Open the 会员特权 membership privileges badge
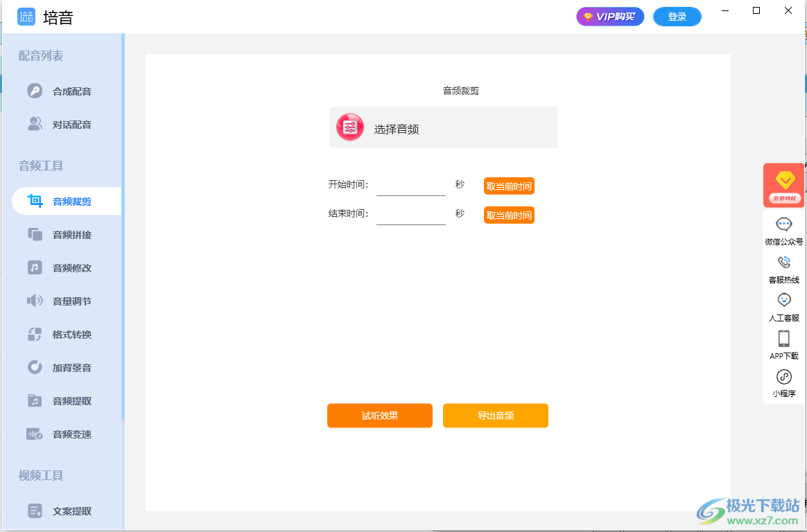The width and height of the screenshot is (807, 532). [783, 185]
